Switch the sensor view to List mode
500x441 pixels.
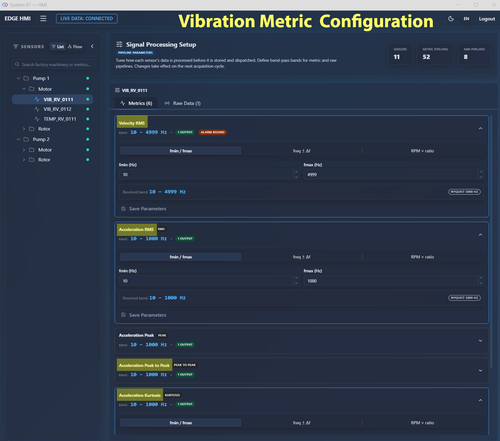tap(58, 46)
